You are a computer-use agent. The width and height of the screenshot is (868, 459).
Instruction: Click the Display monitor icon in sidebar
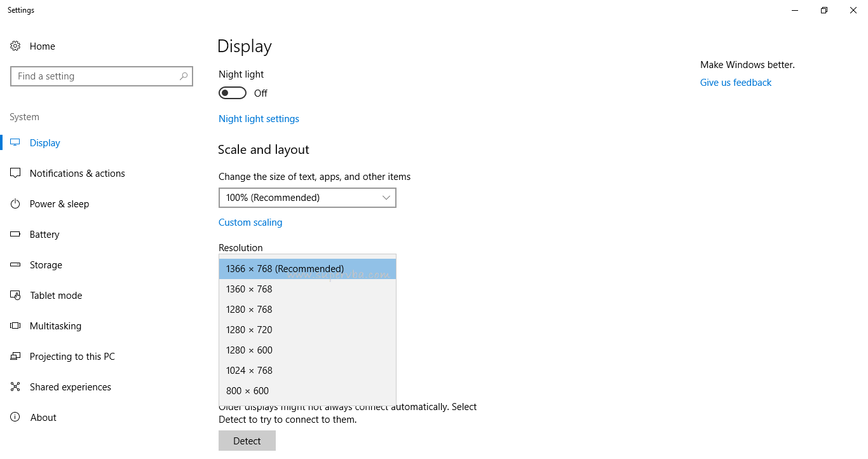tap(15, 143)
